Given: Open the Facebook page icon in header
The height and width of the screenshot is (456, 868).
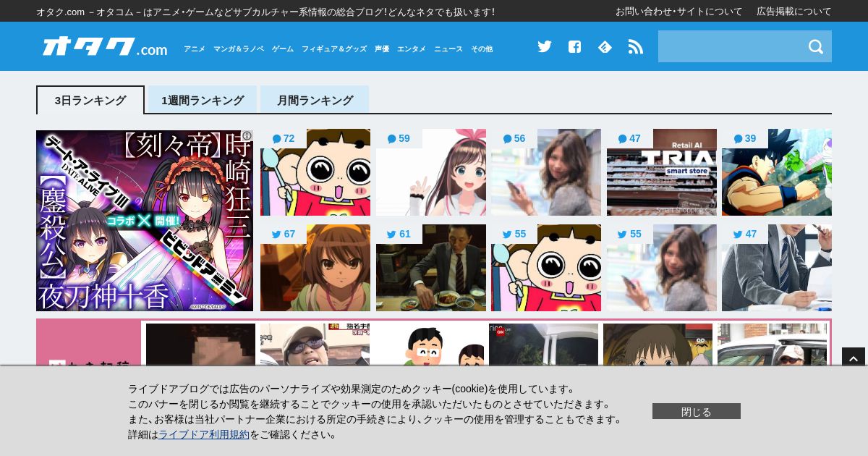Looking at the screenshot, I should [574, 46].
